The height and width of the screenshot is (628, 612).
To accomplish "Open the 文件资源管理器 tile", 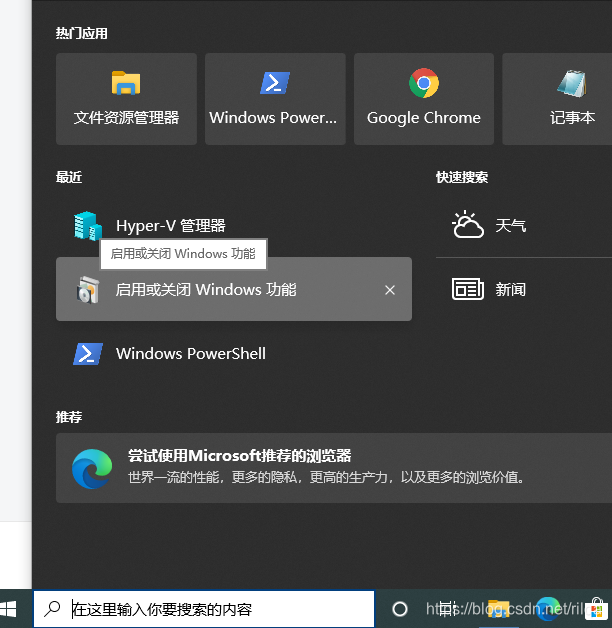I will pos(126,99).
